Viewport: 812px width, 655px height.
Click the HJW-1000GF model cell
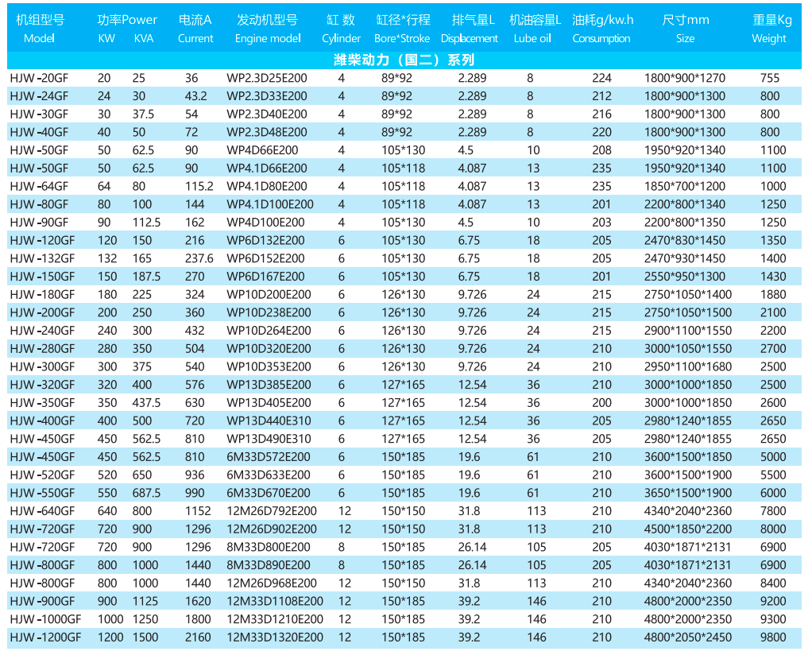[x=45, y=619]
